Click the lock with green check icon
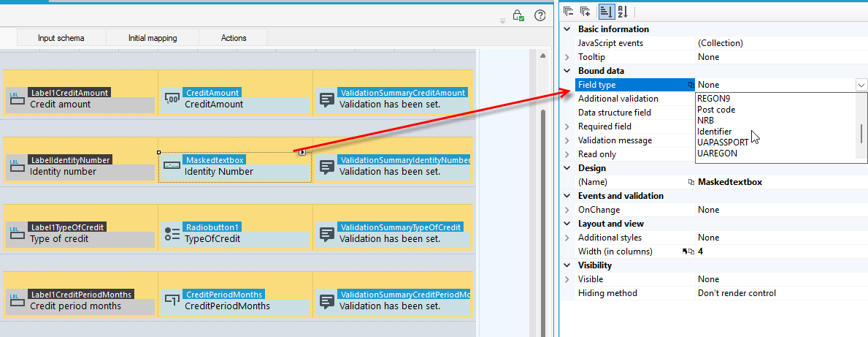This screenshot has height=337, width=868. (x=518, y=15)
